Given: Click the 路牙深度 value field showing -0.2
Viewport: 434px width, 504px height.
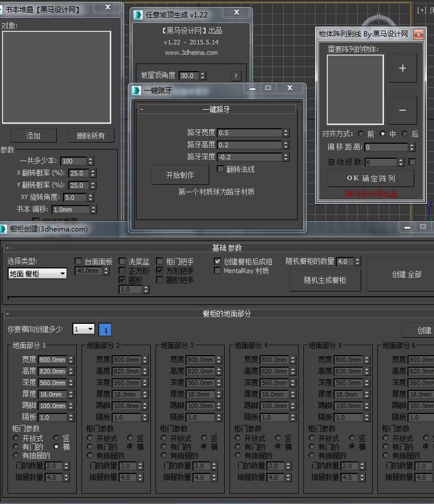Looking at the screenshot, I should [250, 157].
